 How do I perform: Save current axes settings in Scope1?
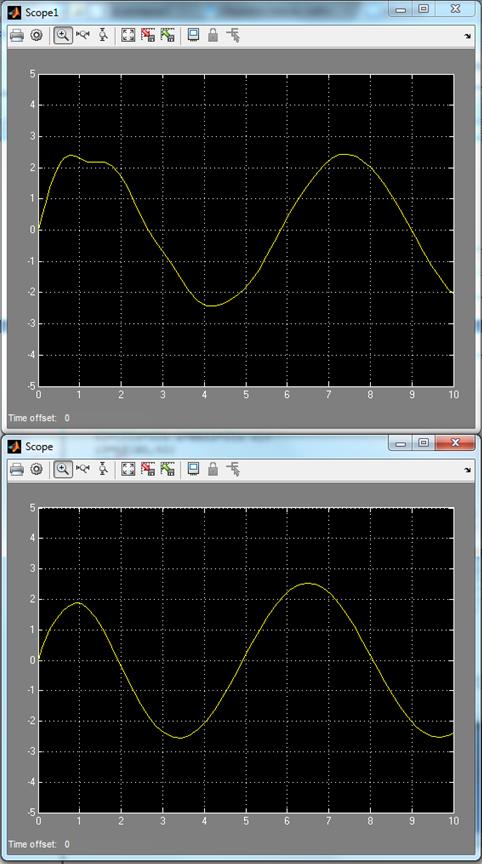(148, 36)
